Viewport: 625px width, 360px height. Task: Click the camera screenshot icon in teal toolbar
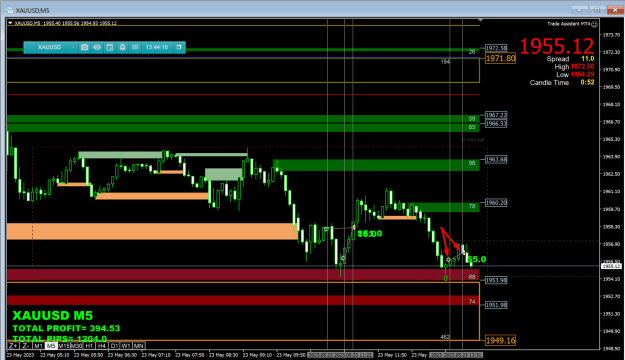click(x=84, y=47)
